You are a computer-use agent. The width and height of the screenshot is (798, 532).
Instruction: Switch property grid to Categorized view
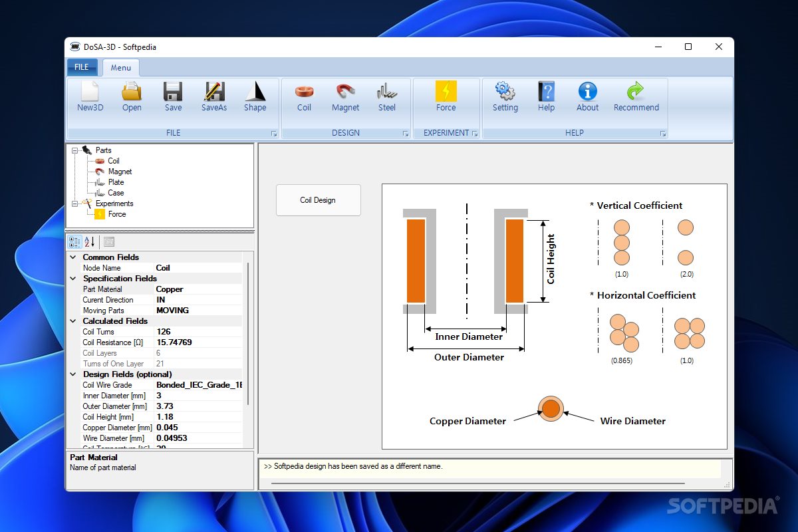pos(74,242)
